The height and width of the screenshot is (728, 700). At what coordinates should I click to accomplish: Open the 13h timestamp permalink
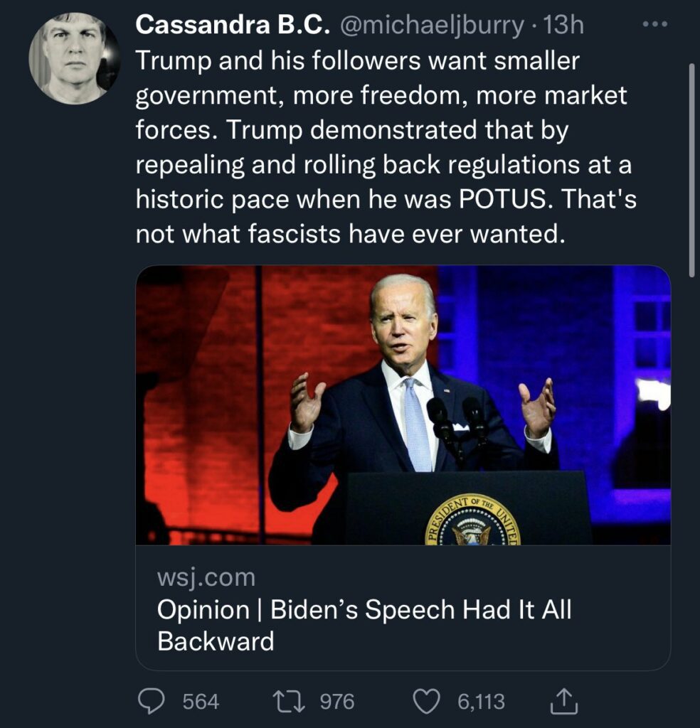click(563, 26)
